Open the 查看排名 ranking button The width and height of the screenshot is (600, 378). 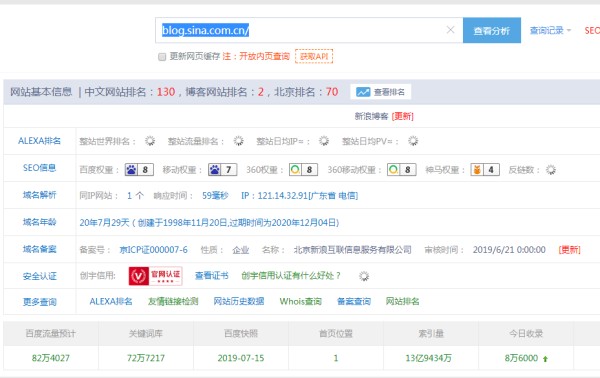coord(380,92)
